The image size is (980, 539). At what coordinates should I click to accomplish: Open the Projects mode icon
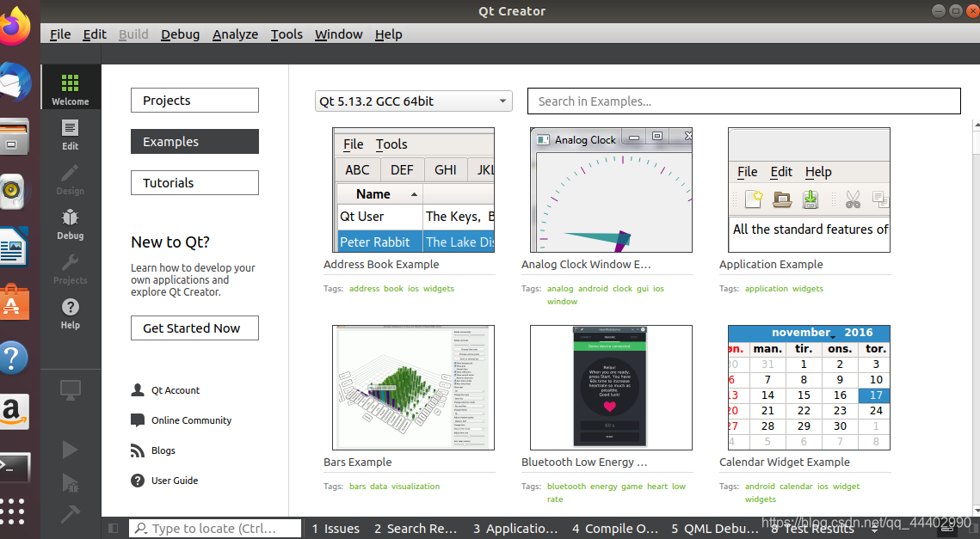point(71,268)
